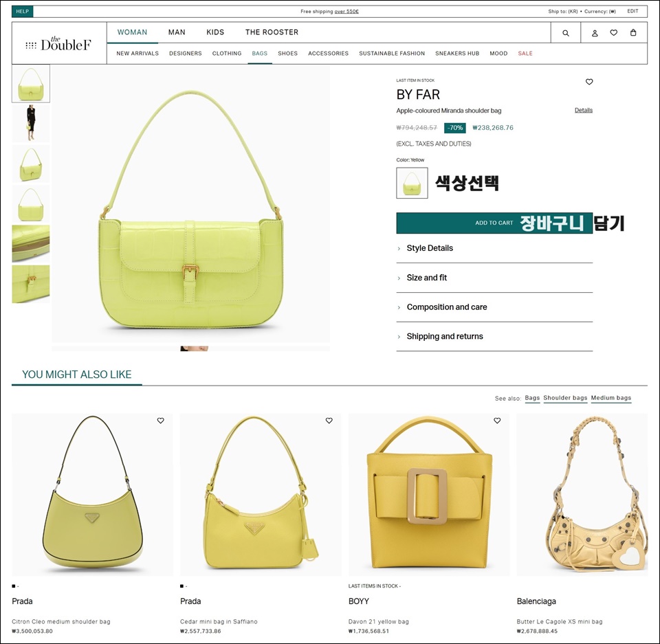The height and width of the screenshot is (644, 660).
Task: Favorite the Prada Citron Cleo bag
Action: point(160,421)
